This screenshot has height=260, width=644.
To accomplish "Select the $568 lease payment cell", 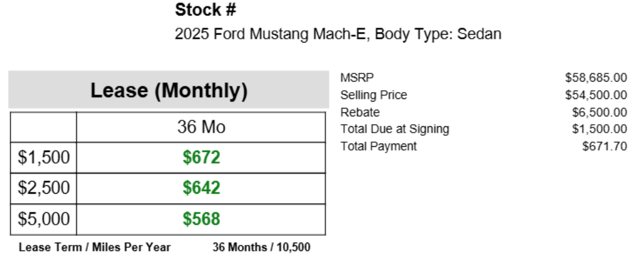I will click(x=201, y=219).
